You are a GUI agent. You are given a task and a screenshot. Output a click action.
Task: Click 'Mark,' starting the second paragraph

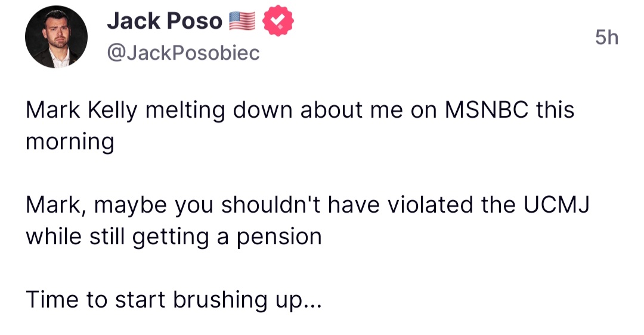click(x=55, y=205)
